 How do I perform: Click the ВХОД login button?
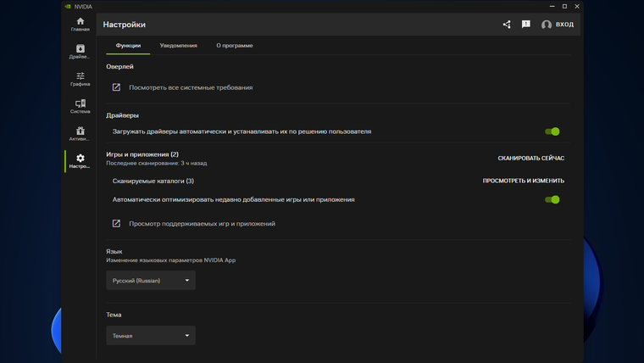[564, 25]
